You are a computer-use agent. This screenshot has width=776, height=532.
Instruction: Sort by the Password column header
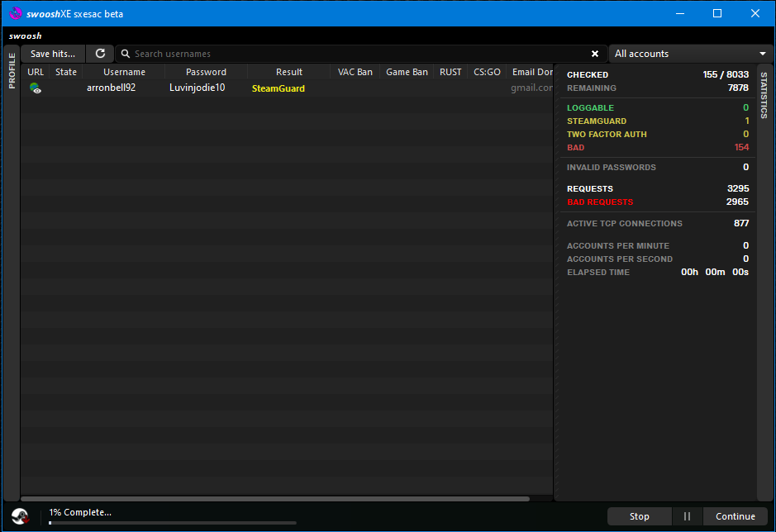tap(206, 72)
